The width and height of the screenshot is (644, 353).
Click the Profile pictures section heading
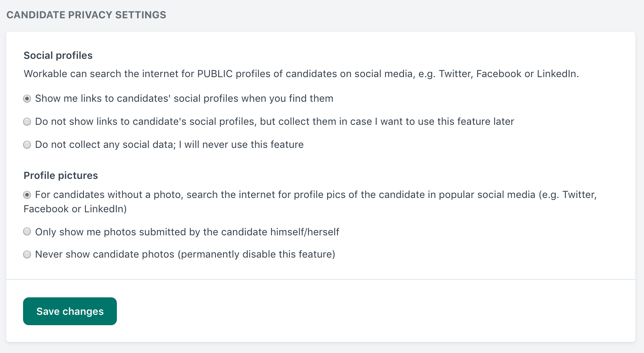pos(60,175)
